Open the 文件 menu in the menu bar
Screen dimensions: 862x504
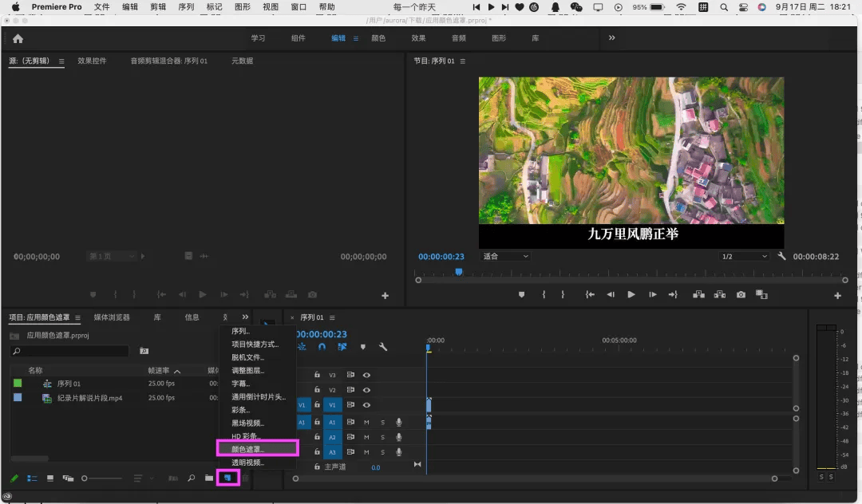click(101, 7)
